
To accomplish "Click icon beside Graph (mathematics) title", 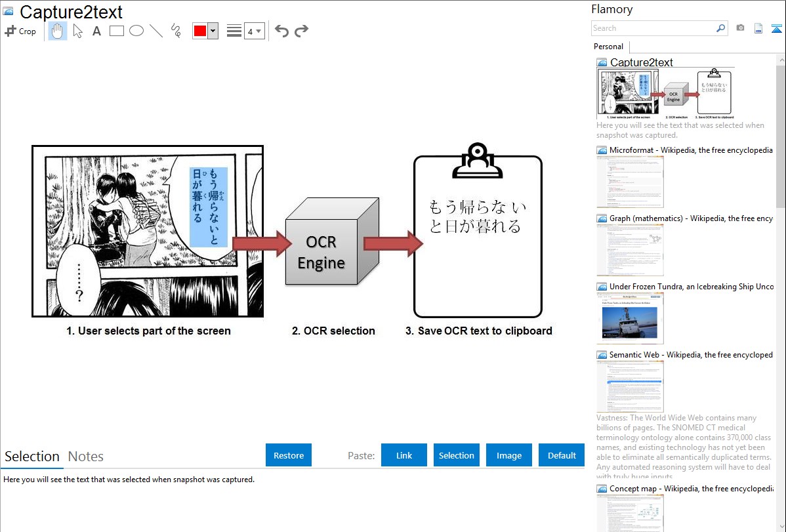I will pyautogui.click(x=602, y=218).
